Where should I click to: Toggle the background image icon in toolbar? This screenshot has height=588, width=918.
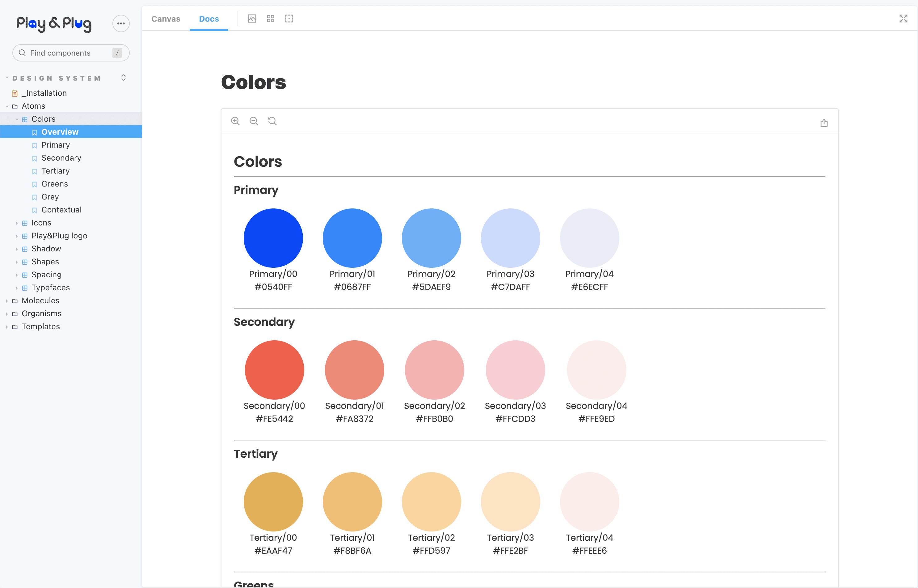tap(252, 19)
